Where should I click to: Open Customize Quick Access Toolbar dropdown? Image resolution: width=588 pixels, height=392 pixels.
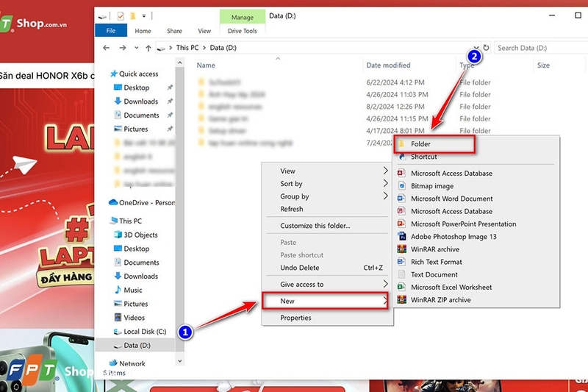point(144,16)
